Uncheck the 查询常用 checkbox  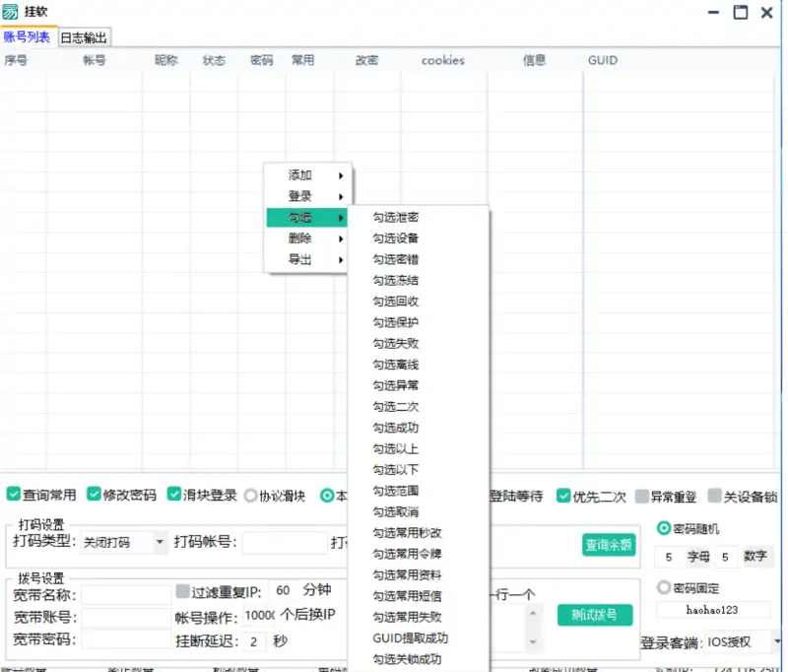coord(14,497)
